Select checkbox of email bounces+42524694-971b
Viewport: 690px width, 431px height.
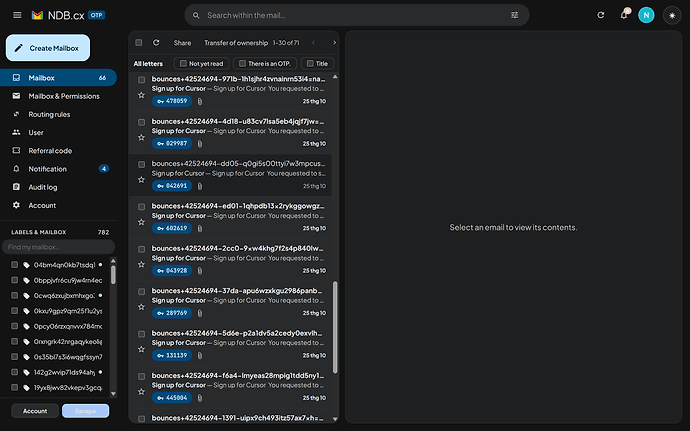click(x=141, y=80)
